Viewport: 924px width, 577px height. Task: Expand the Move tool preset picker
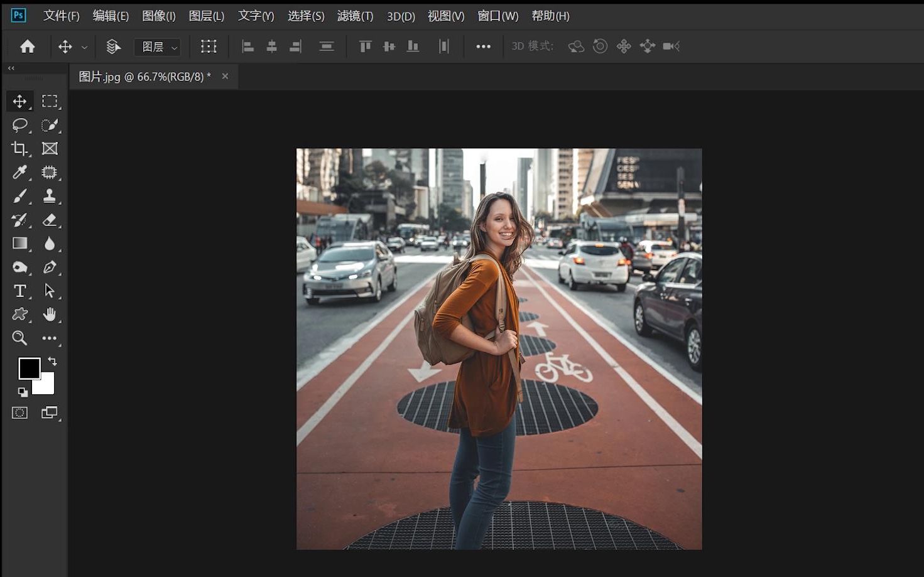84,47
